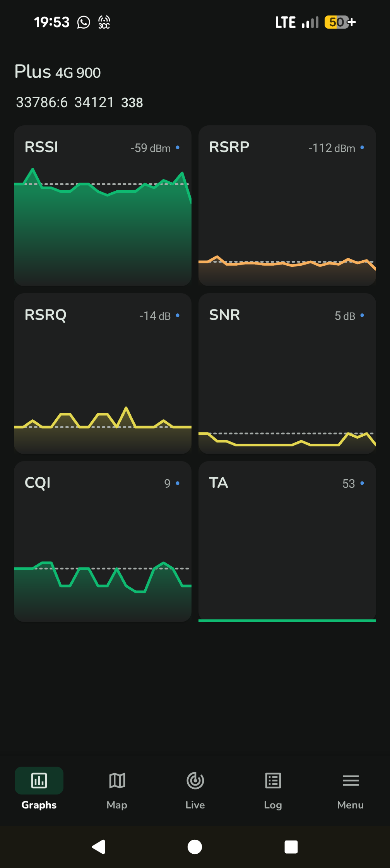Image resolution: width=390 pixels, height=868 pixels.
Task: Open the CQI graph card
Action: [x=103, y=542]
